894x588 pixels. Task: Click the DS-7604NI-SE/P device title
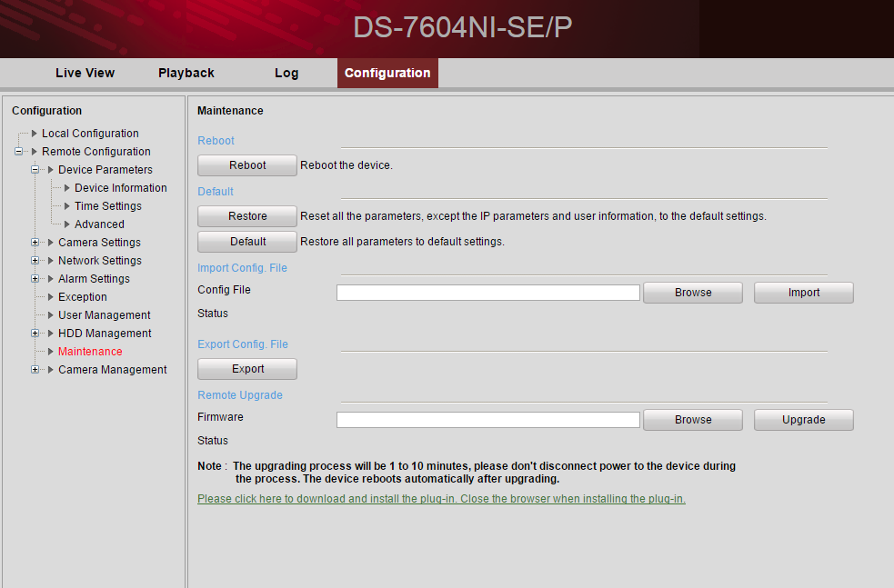point(462,26)
